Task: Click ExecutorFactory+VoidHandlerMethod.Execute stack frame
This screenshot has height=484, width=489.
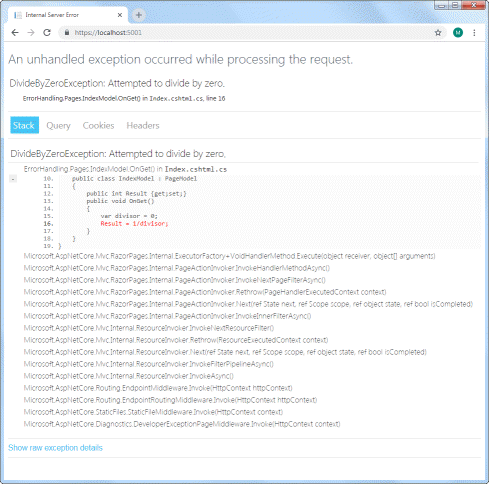Action: 229,256
